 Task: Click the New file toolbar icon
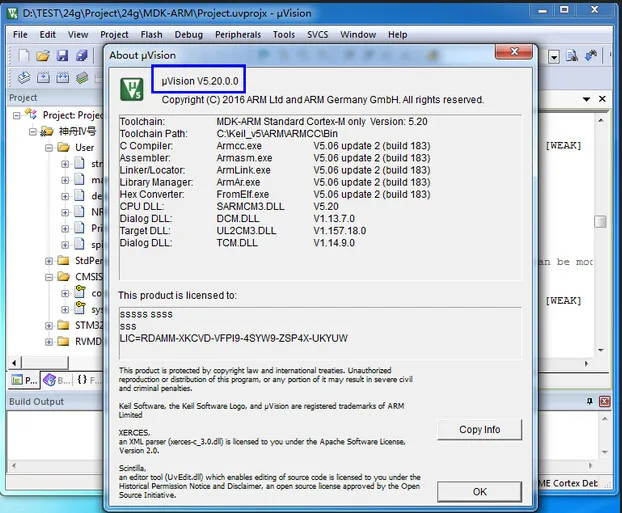pos(24,56)
